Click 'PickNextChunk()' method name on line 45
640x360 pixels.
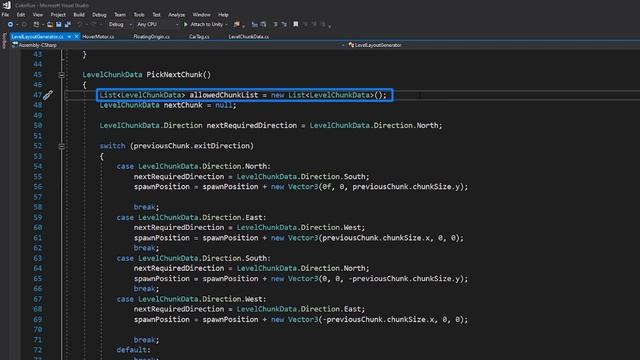[x=179, y=75]
